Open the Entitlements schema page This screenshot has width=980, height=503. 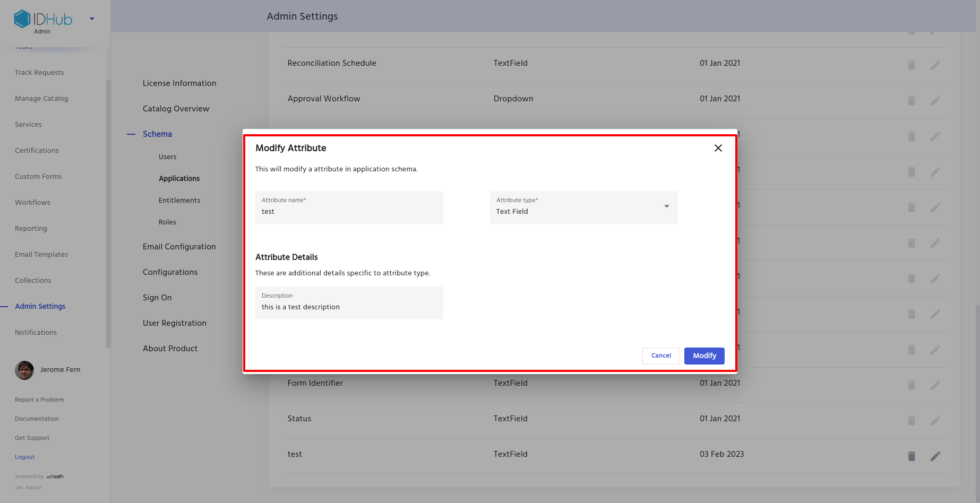pyautogui.click(x=179, y=201)
